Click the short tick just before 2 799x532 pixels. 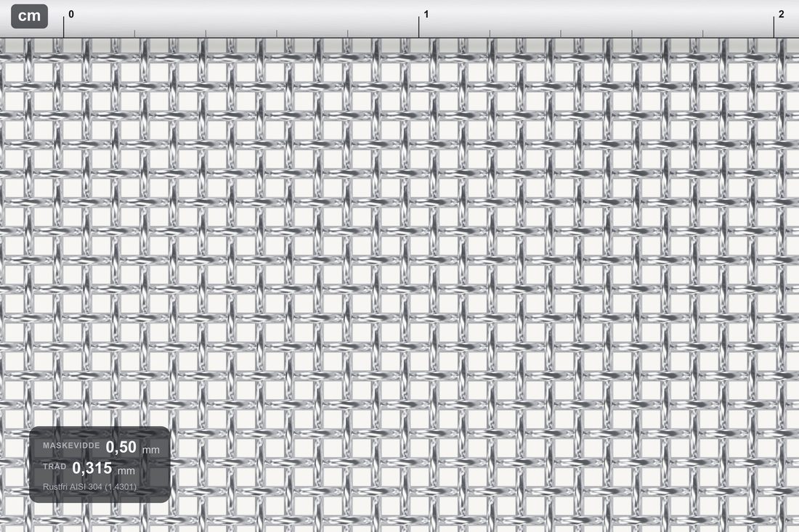point(702,33)
